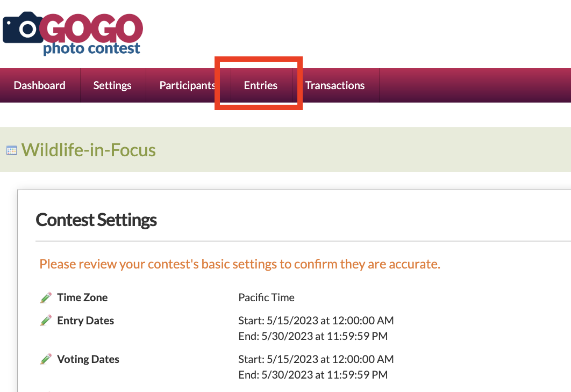This screenshot has width=571, height=392.
Task: Click the Time Zone label
Action: [82, 297]
